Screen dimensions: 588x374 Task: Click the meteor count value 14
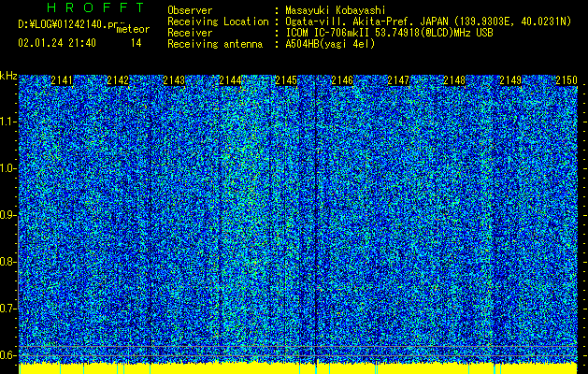point(136,43)
